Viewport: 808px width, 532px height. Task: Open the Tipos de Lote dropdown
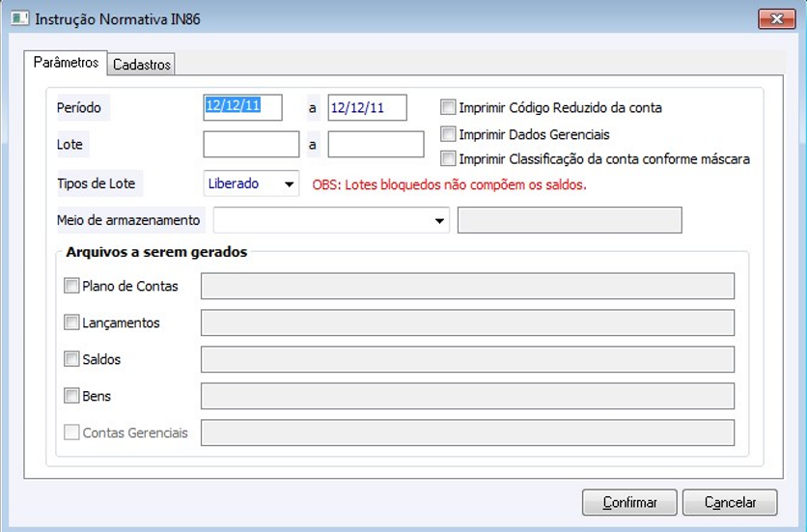[251, 183]
